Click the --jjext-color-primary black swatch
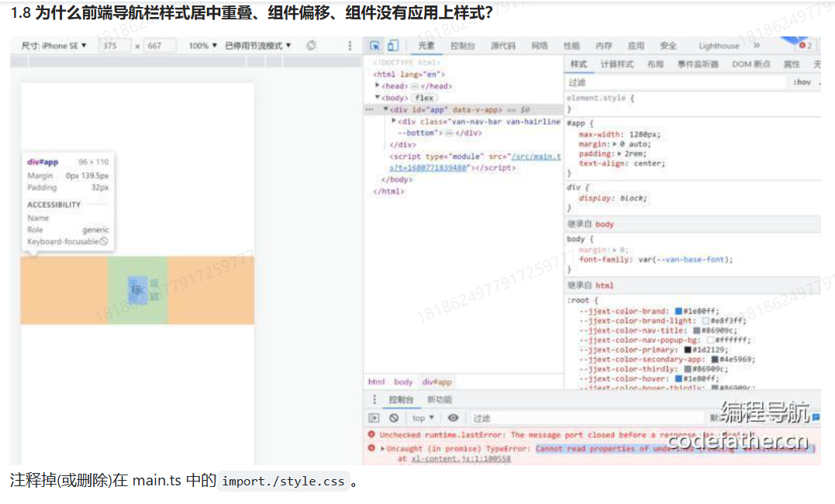The height and width of the screenshot is (504, 835). click(x=688, y=350)
